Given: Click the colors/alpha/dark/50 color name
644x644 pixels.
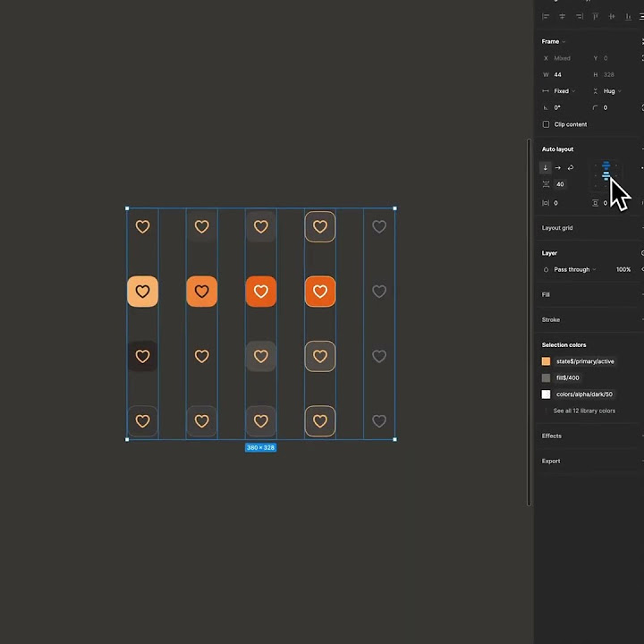Looking at the screenshot, I should (584, 394).
